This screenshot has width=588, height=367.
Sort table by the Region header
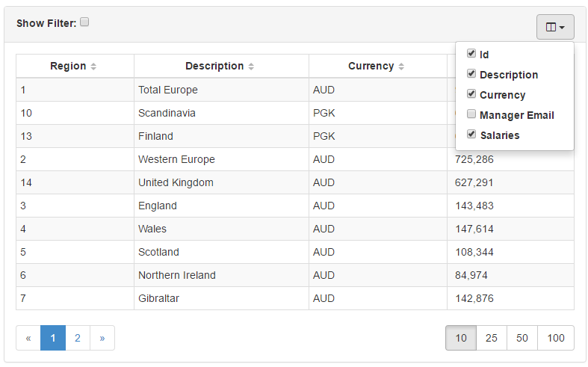tap(68, 66)
